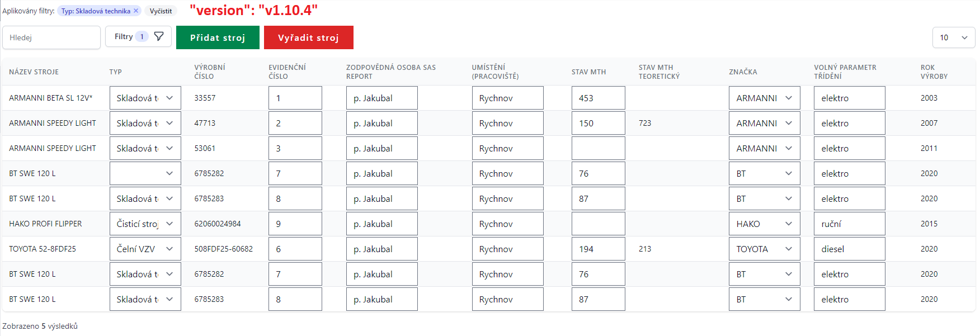This screenshot has width=980, height=336.
Task: Edit the Stav MTH value 453
Action: click(x=598, y=97)
